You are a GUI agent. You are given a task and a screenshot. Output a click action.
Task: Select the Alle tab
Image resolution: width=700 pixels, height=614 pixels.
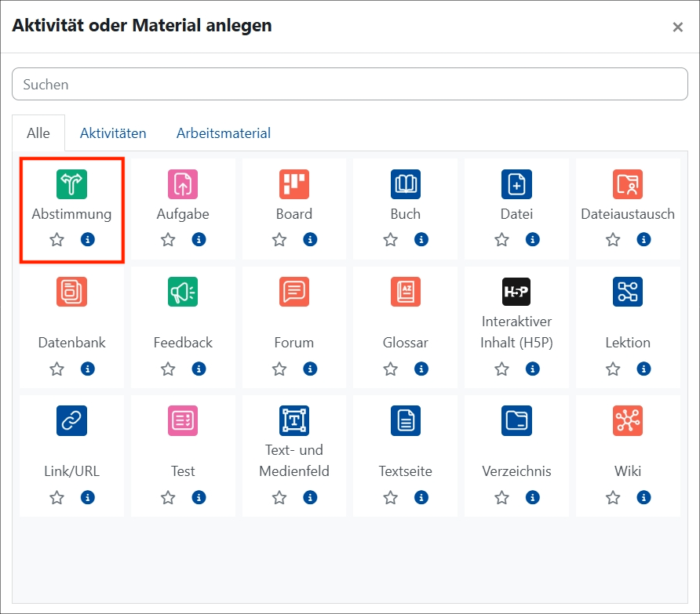tap(38, 133)
